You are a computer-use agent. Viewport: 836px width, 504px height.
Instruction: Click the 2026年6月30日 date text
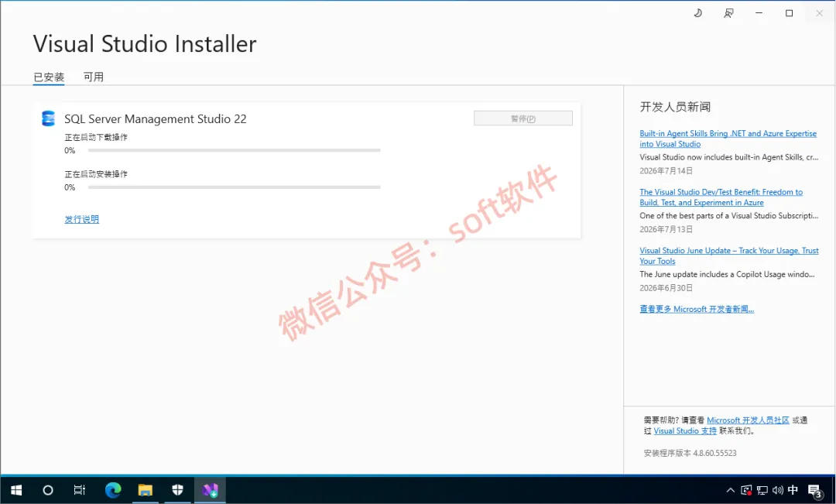point(666,288)
